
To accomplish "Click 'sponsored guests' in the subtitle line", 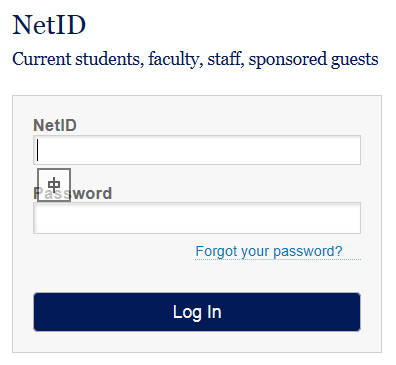I will coord(313,59).
